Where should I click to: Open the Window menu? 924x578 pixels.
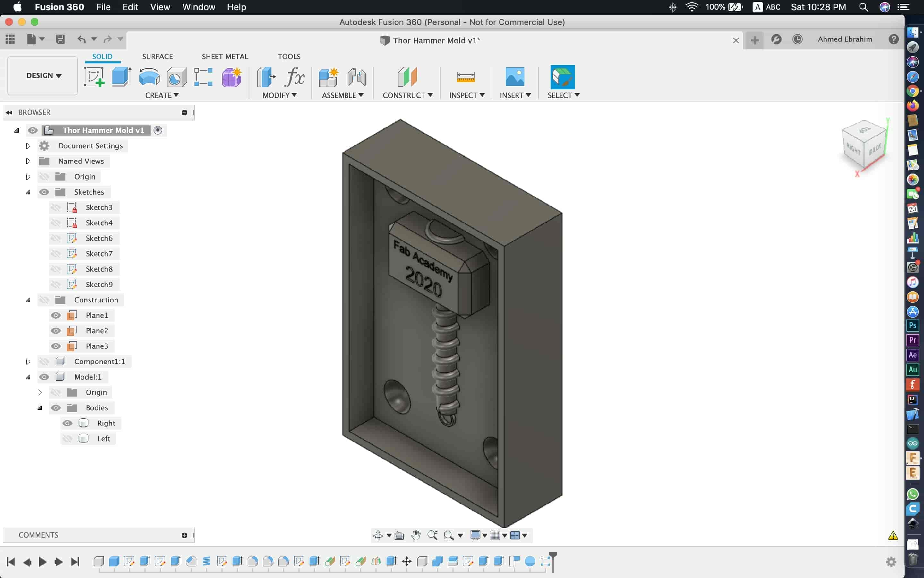[x=199, y=7]
